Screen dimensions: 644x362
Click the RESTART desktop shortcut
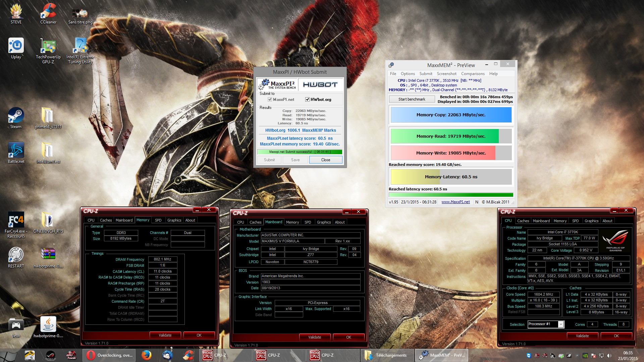[16, 257]
